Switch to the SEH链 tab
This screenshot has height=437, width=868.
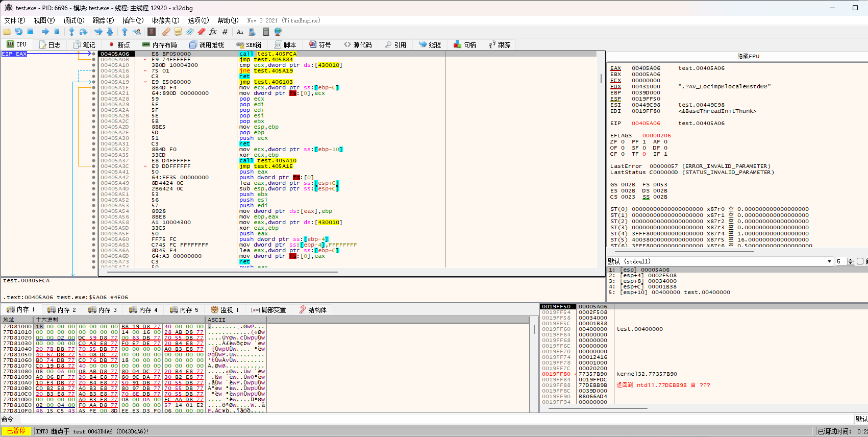click(x=250, y=45)
